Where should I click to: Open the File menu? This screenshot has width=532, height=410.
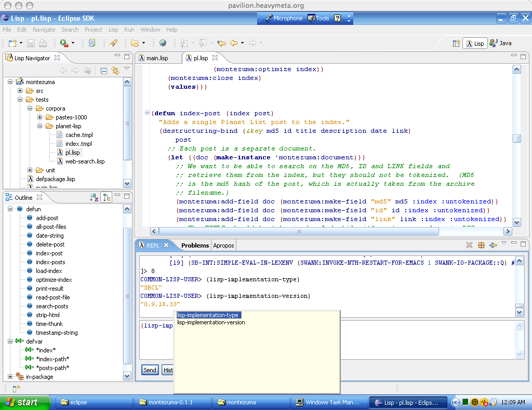click(x=7, y=30)
